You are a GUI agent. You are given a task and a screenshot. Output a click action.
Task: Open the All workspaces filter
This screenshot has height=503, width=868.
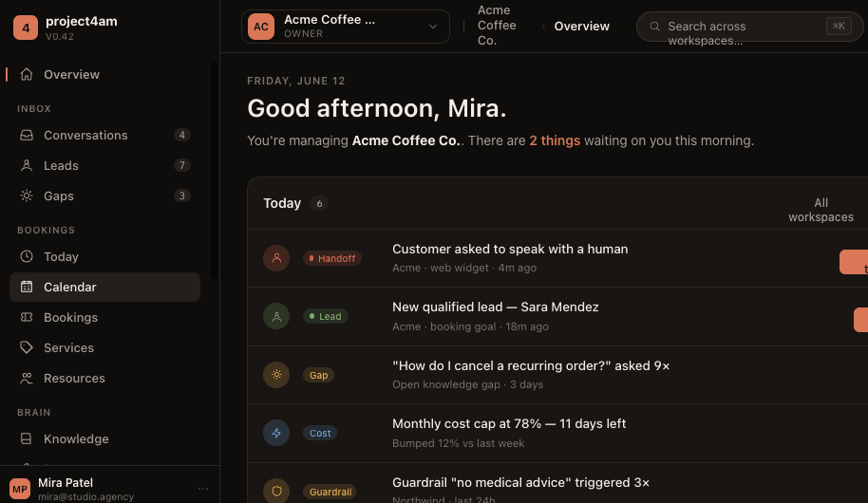point(821,210)
